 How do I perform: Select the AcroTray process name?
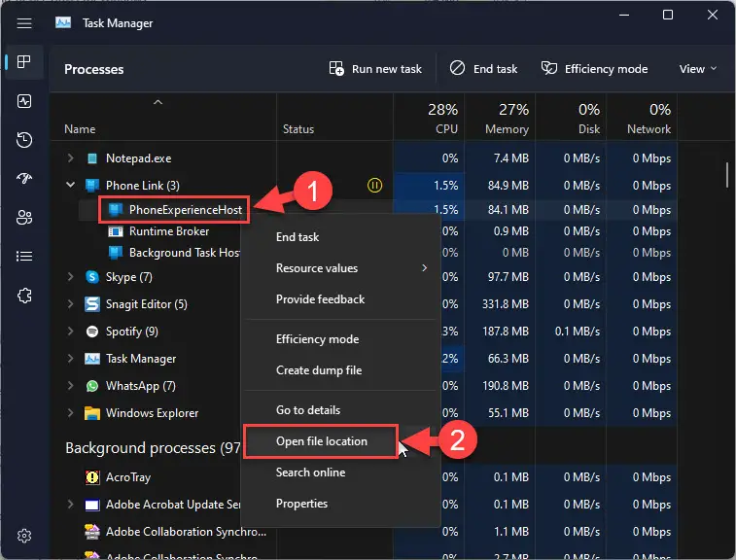128,477
